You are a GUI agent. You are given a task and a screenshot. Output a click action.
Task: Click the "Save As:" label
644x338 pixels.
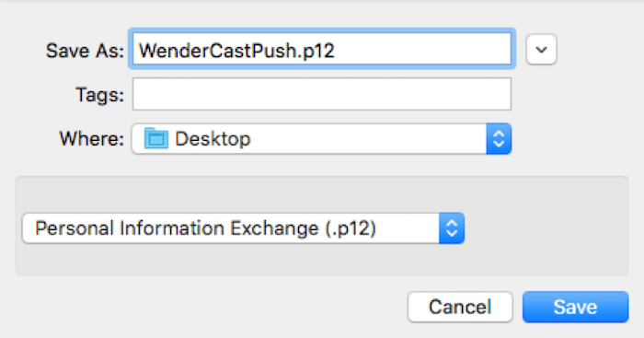pos(85,51)
